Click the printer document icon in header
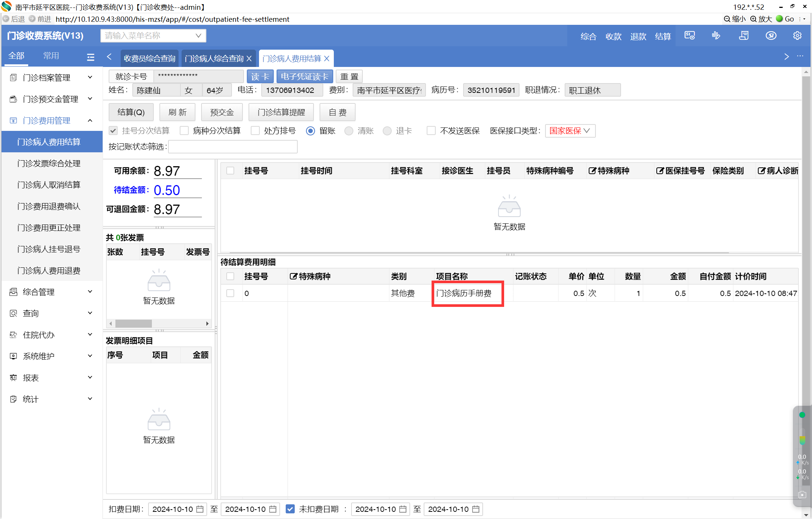 (x=744, y=36)
